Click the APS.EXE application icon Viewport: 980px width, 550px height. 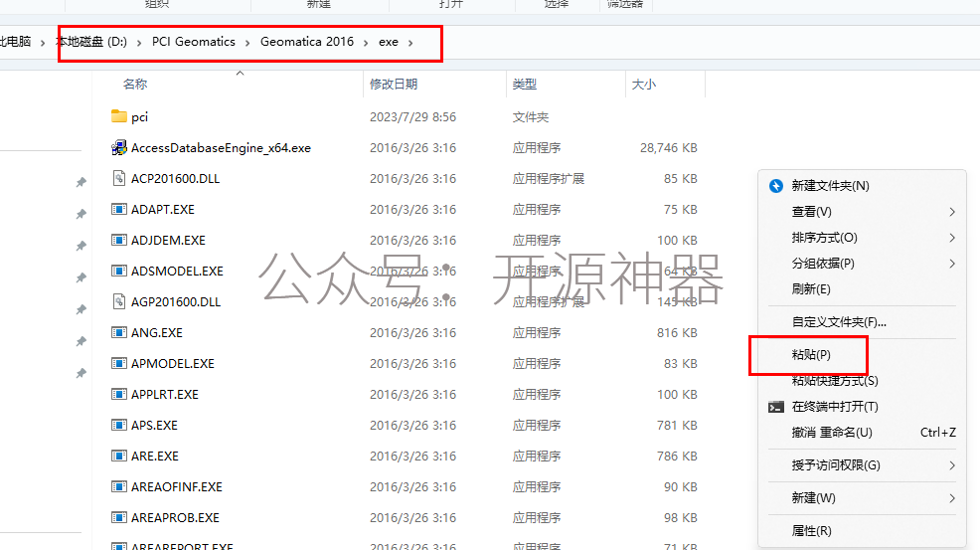pos(118,425)
